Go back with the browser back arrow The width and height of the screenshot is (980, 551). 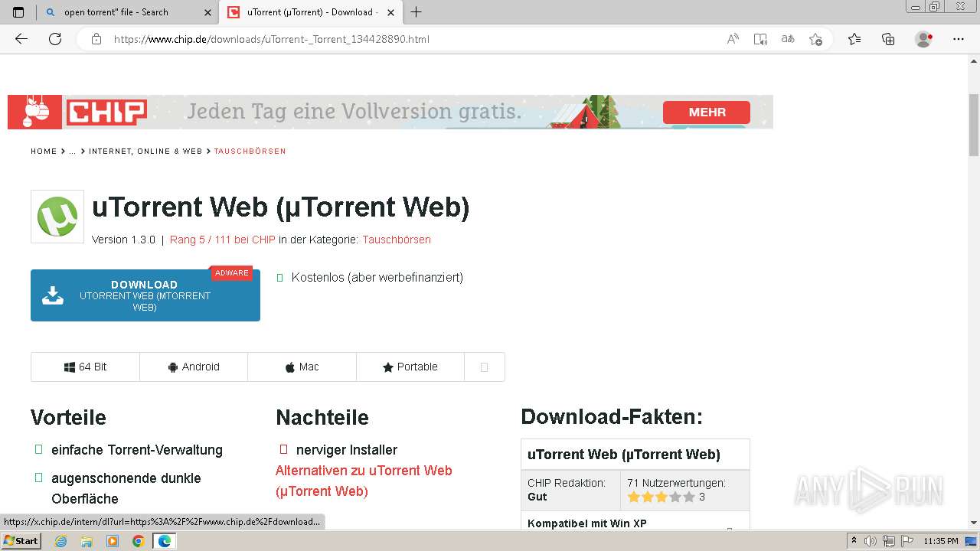21,39
